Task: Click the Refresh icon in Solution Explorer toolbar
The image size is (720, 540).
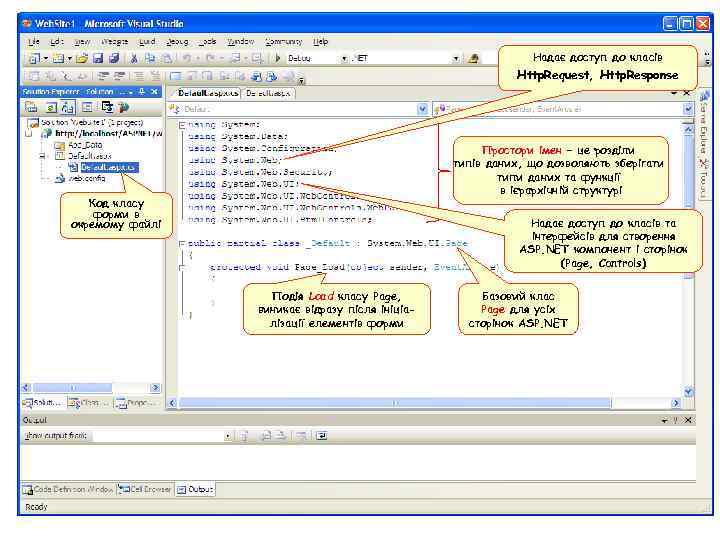Action: point(51,107)
